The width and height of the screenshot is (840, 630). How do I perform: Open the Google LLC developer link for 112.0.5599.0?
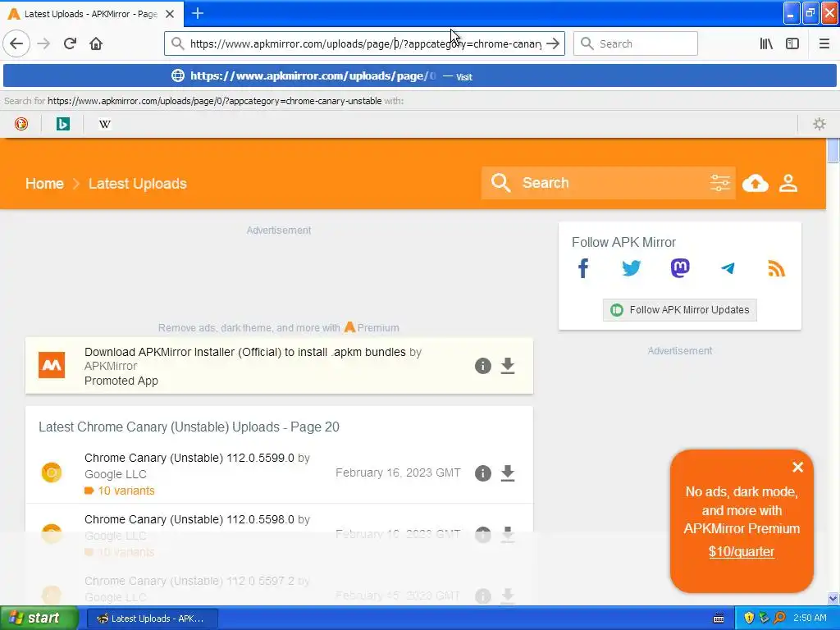[x=115, y=474]
